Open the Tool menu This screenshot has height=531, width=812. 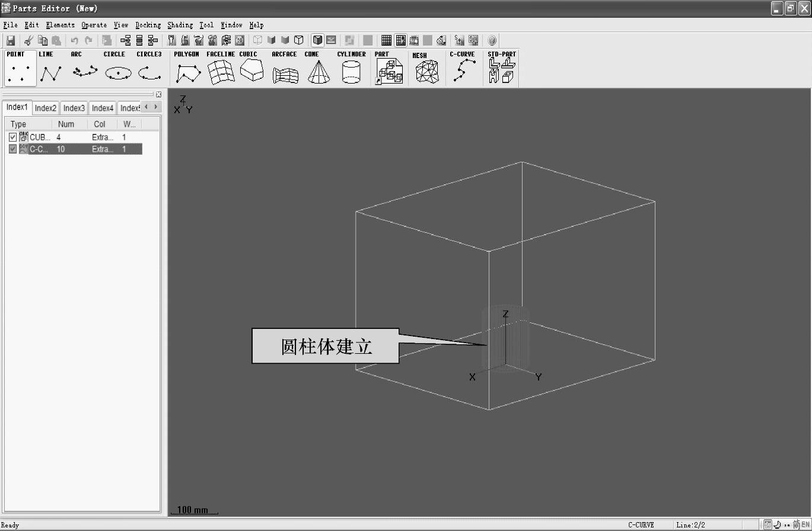[206, 25]
